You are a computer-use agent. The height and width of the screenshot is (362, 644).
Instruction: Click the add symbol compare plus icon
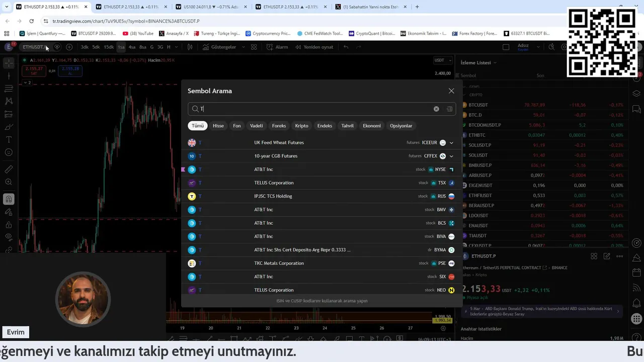coord(69,47)
